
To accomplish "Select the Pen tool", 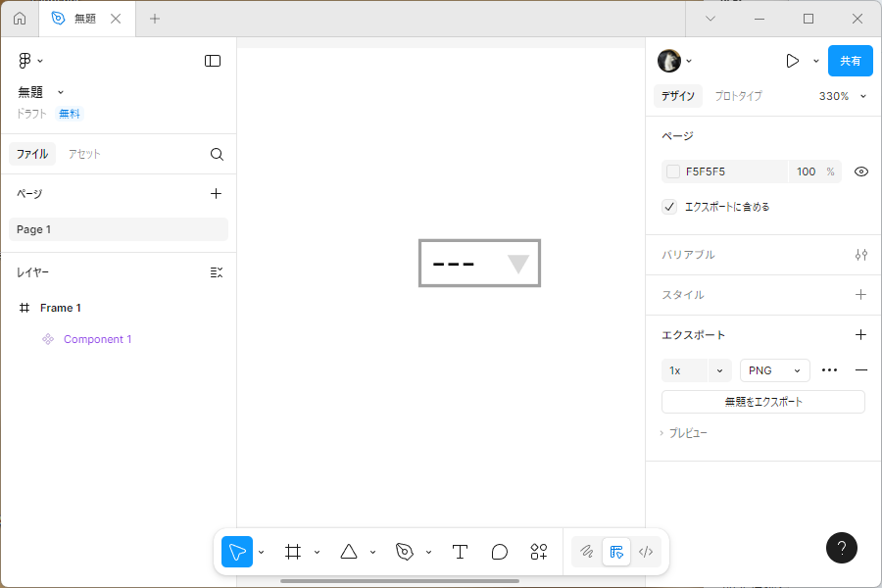I will (x=405, y=552).
